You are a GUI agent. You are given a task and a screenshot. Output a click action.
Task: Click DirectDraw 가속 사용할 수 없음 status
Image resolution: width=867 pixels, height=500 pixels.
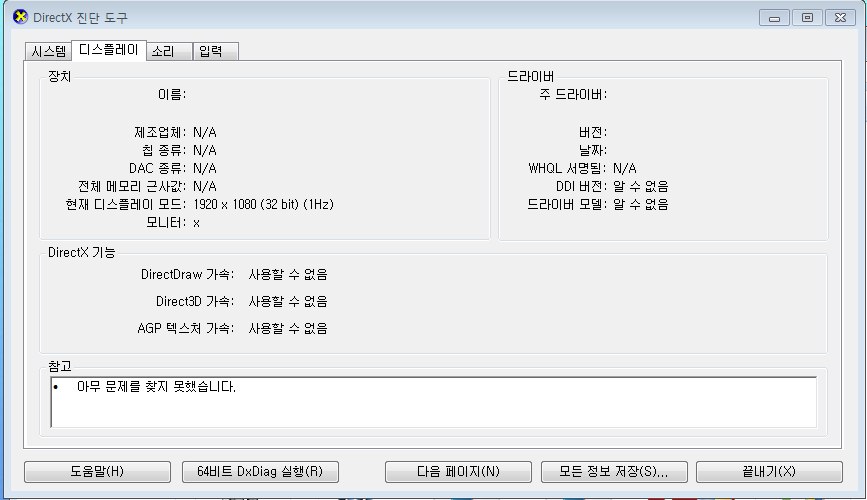coord(288,274)
